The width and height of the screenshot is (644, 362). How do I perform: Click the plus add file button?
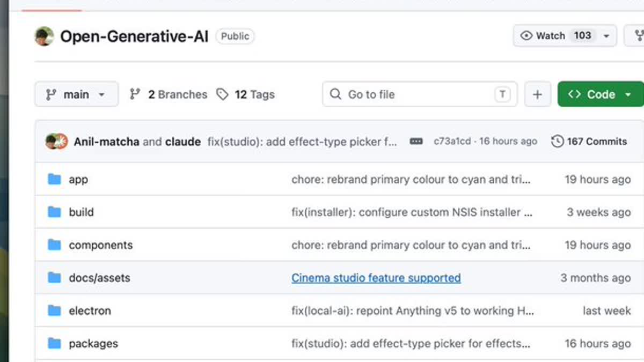click(x=537, y=94)
